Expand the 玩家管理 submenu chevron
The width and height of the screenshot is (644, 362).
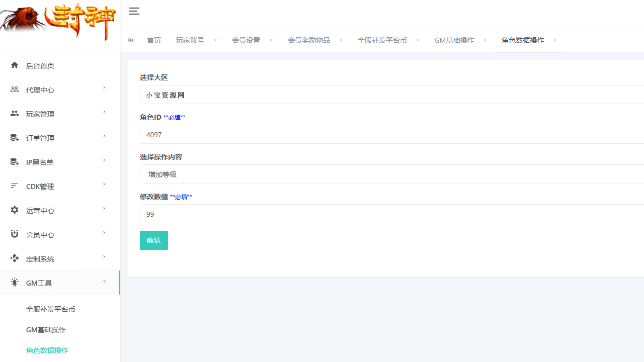point(104,112)
